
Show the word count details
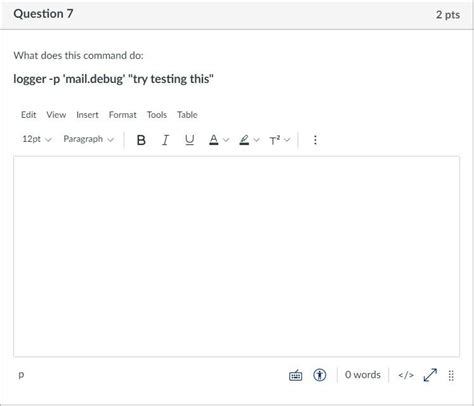(363, 375)
